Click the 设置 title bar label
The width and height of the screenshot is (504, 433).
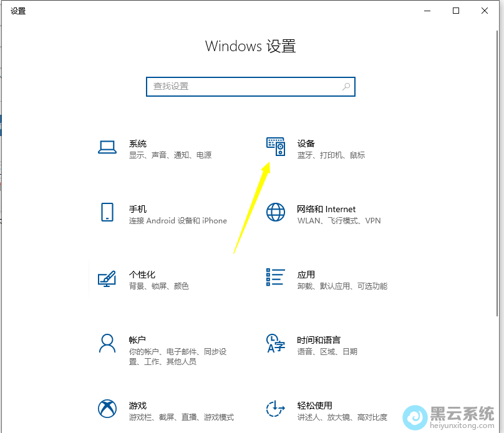click(x=18, y=11)
